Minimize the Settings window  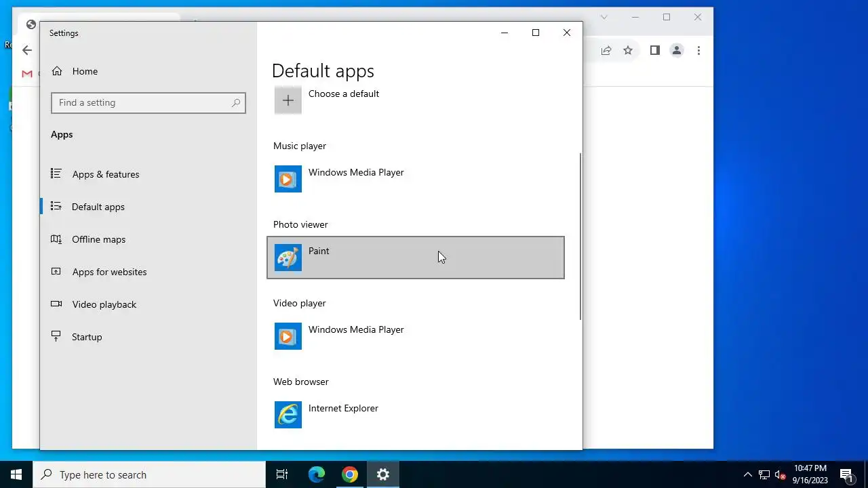click(505, 33)
